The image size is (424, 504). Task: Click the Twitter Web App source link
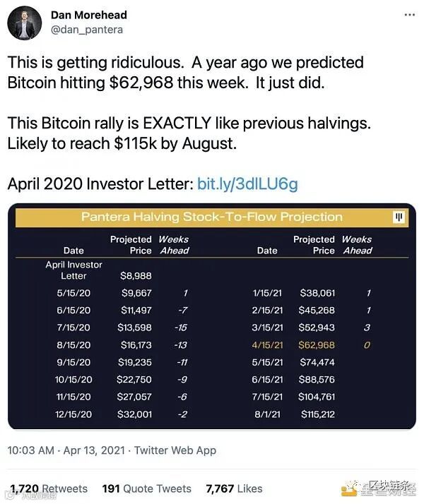pos(175,450)
